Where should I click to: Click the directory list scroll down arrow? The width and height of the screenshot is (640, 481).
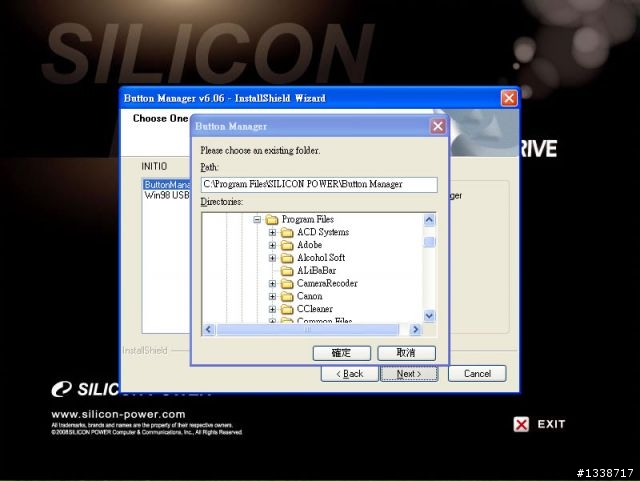pos(429,315)
